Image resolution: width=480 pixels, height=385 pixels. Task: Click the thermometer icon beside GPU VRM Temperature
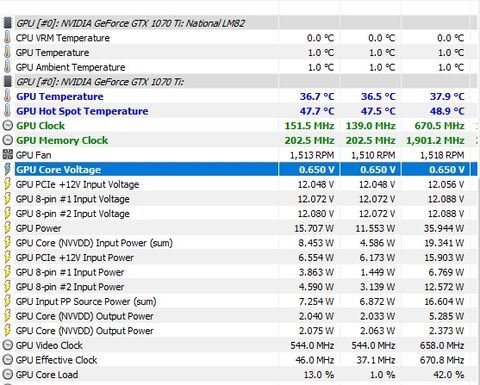[x=7, y=38]
